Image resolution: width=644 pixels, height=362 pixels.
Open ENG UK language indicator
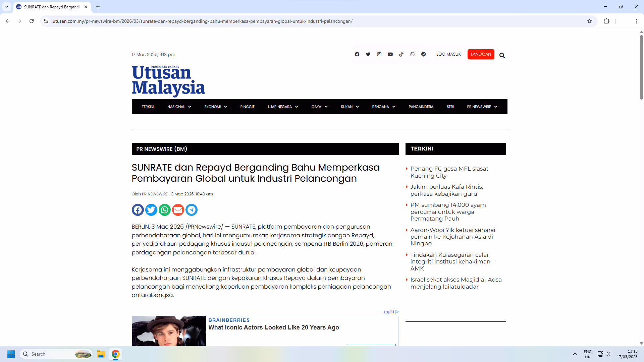587,354
